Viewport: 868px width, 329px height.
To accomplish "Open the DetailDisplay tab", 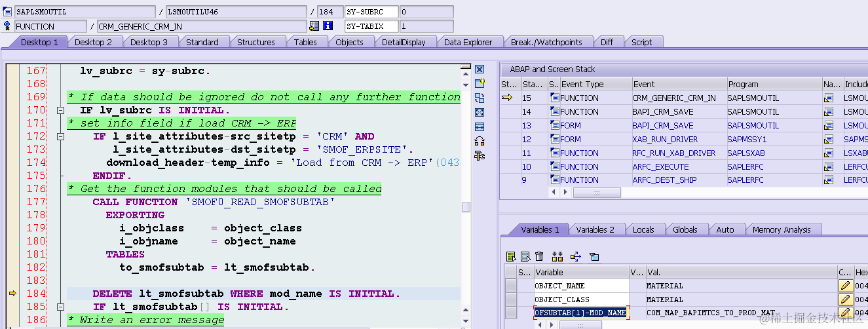I will click(404, 42).
